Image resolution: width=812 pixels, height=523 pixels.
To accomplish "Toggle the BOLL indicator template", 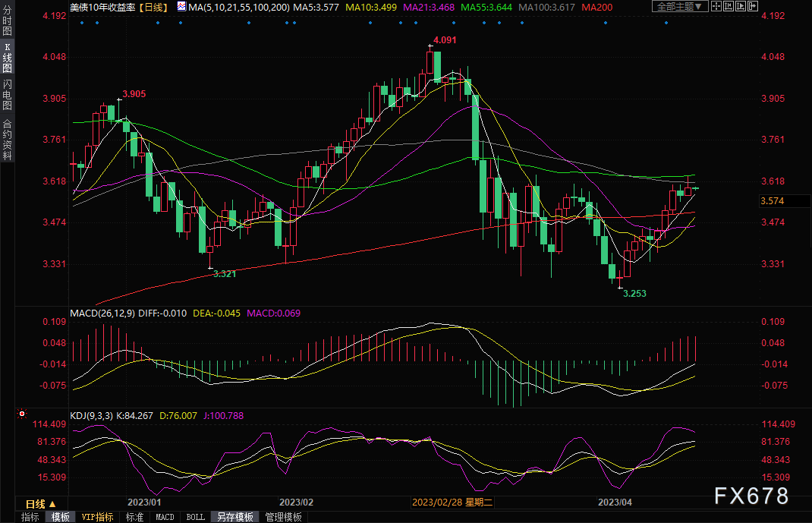I will [195, 517].
